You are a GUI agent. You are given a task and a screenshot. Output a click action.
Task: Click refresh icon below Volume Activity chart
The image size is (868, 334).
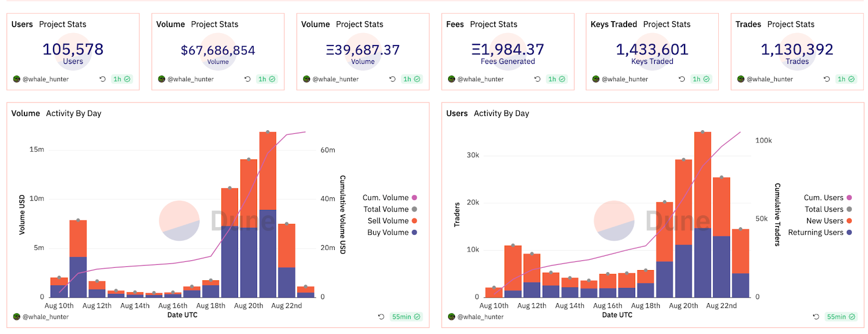(381, 317)
